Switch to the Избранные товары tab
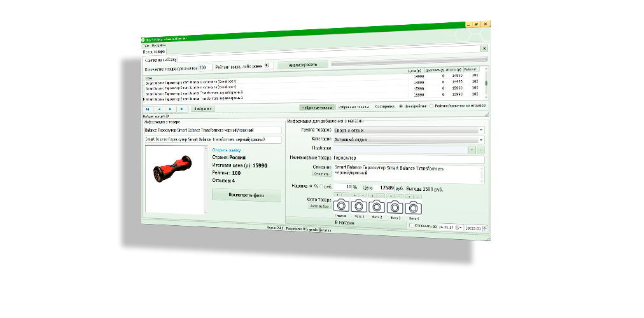 353,107
